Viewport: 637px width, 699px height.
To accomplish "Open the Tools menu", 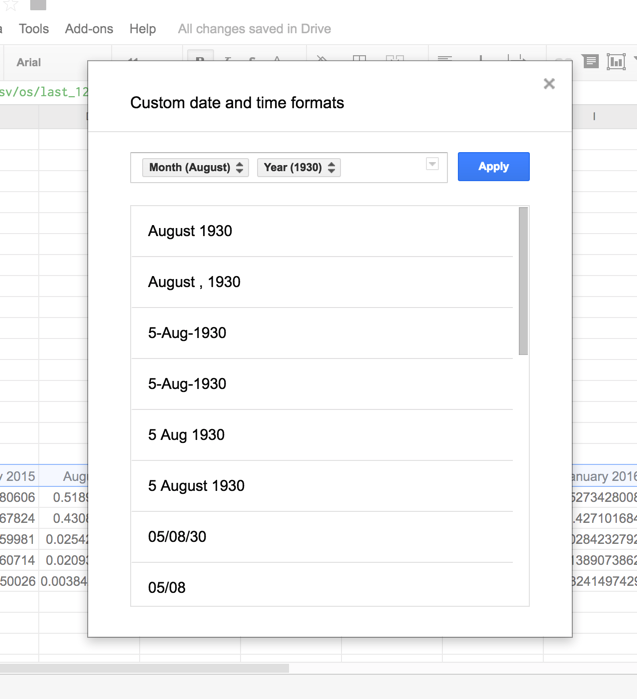I will click(34, 29).
